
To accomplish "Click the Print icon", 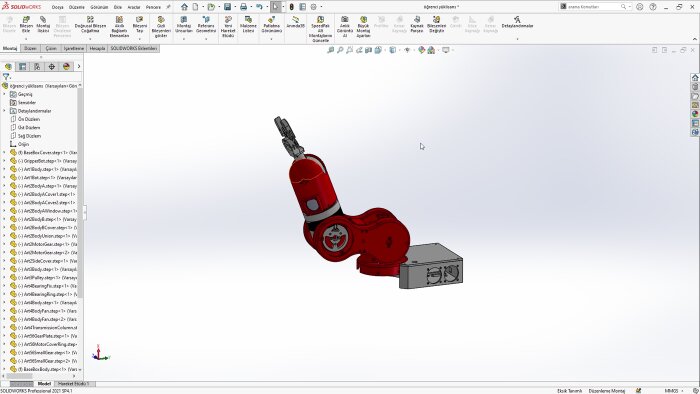I will [x=243, y=7].
